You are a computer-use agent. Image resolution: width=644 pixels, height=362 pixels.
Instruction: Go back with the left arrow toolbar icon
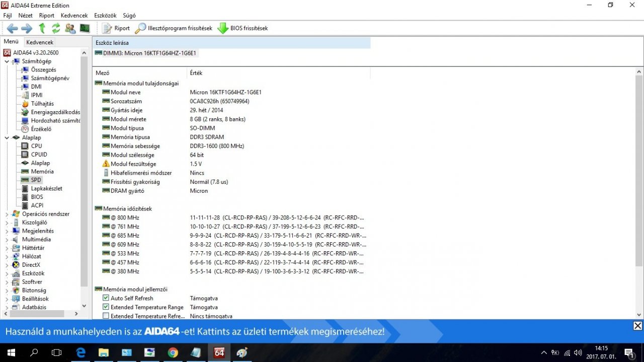coord(13,28)
